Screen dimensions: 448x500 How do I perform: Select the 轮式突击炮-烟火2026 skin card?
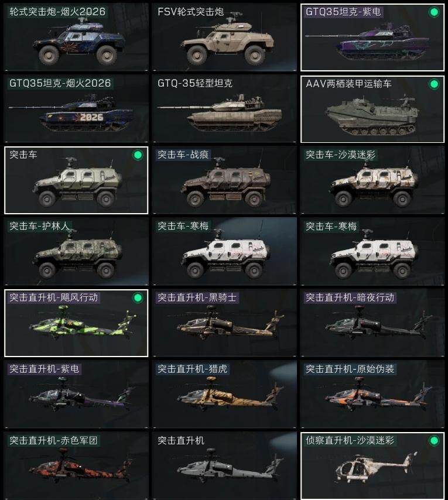point(76,37)
